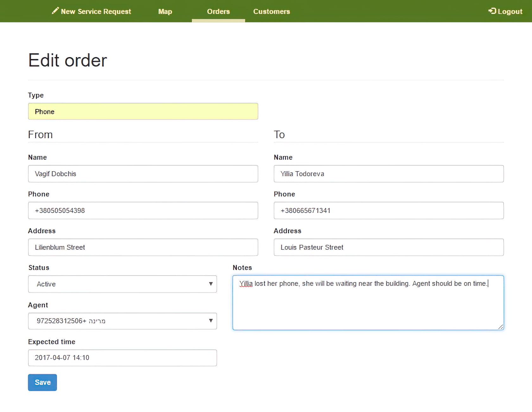Select the To Name field with Yillia Todoreva
Image resolution: width=532 pixels, height=412 pixels.
pyautogui.click(x=389, y=174)
